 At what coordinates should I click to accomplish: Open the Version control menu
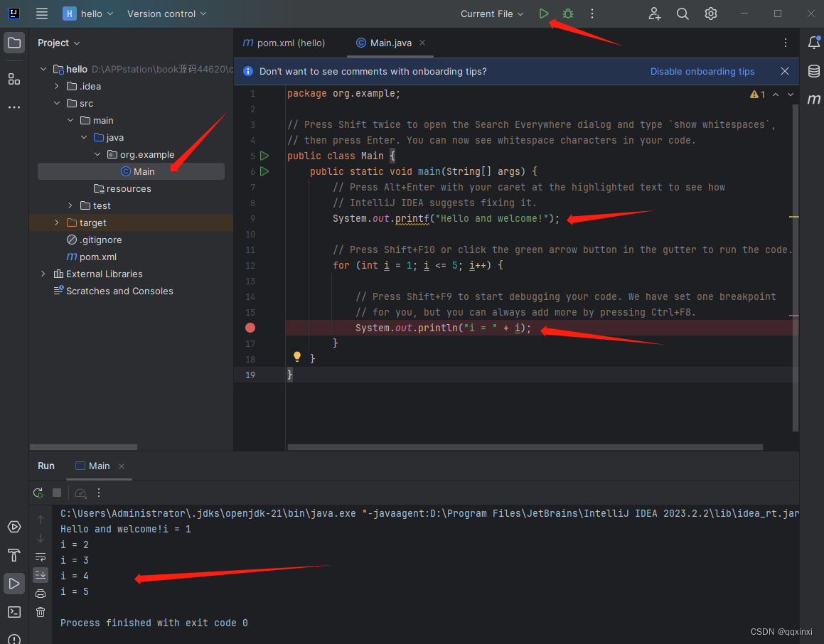(167, 14)
